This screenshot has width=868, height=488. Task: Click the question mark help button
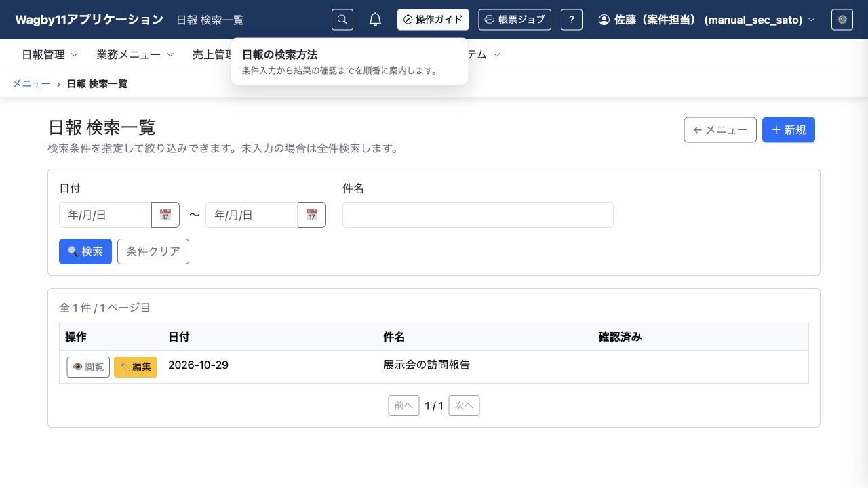(x=572, y=20)
